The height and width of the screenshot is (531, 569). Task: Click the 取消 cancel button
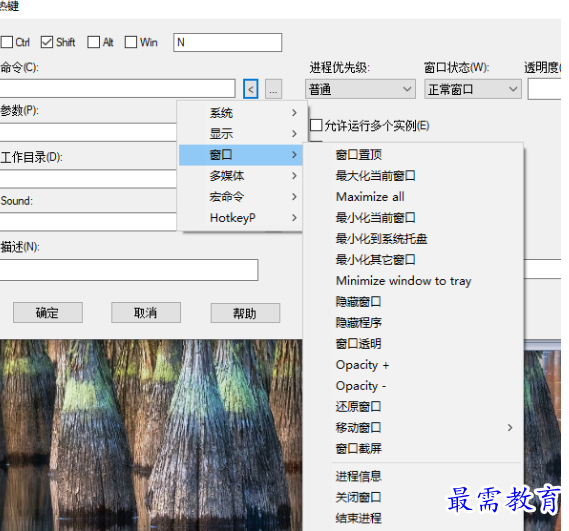(146, 313)
